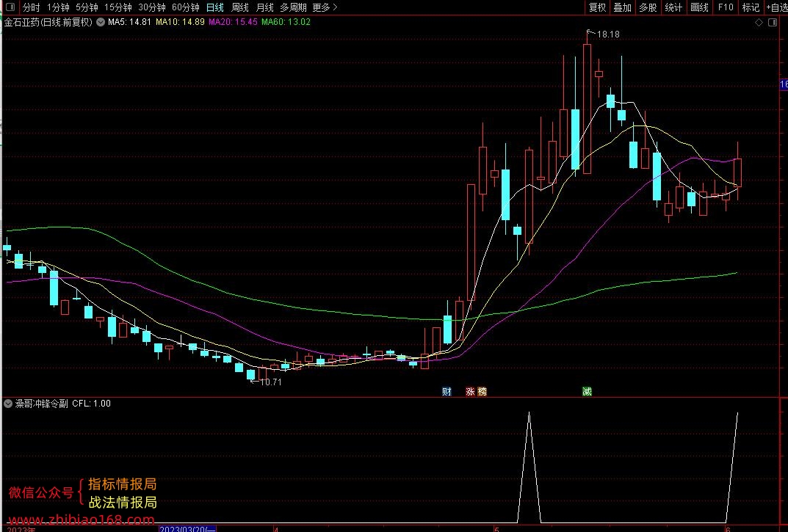The width and height of the screenshot is (788, 532).
Task: Switch to 月线 monthly chart
Action: pyautogui.click(x=265, y=7)
